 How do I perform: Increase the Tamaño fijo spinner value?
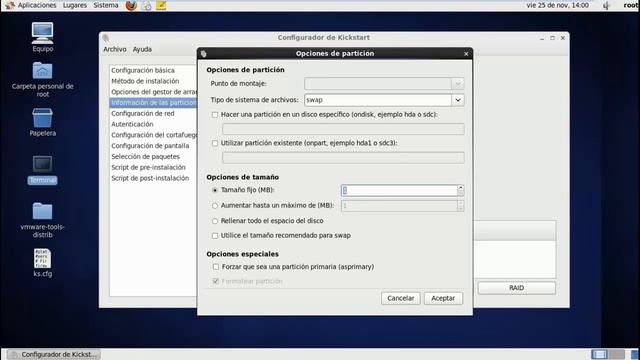tap(461, 188)
